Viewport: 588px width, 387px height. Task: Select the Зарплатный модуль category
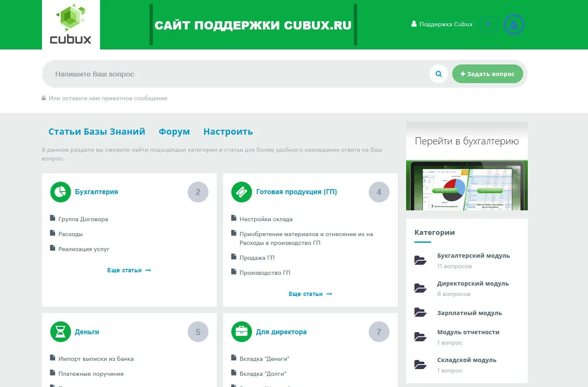coord(470,313)
